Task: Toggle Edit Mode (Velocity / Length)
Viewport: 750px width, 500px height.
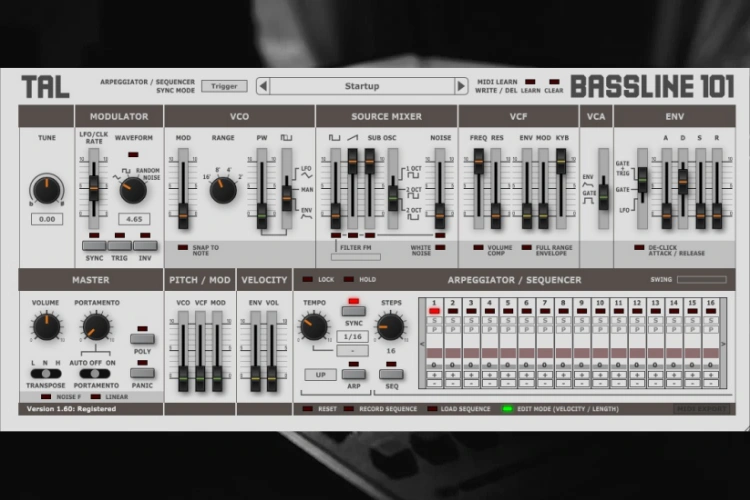Action: [x=507, y=409]
